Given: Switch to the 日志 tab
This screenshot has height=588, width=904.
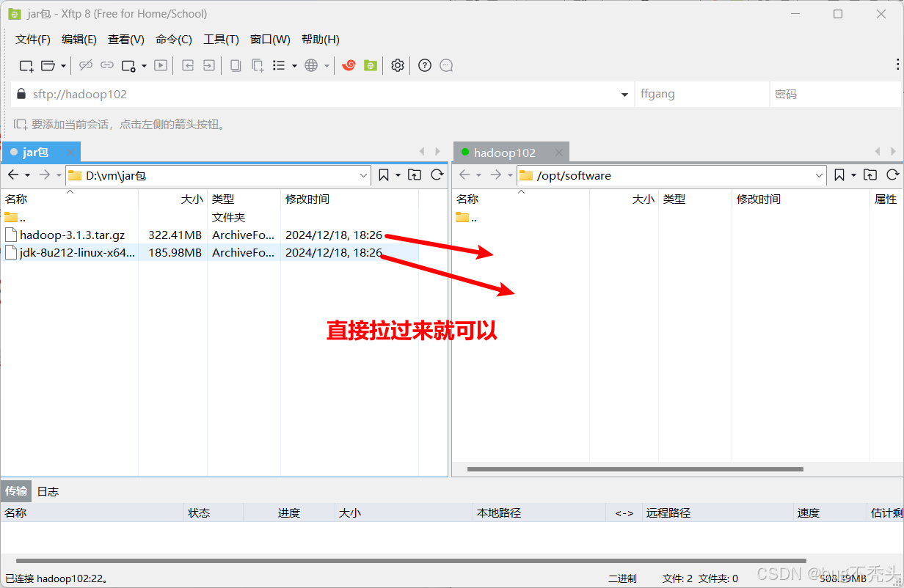Looking at the screenshot, I should pyautogui.click(x=48, y=491).
